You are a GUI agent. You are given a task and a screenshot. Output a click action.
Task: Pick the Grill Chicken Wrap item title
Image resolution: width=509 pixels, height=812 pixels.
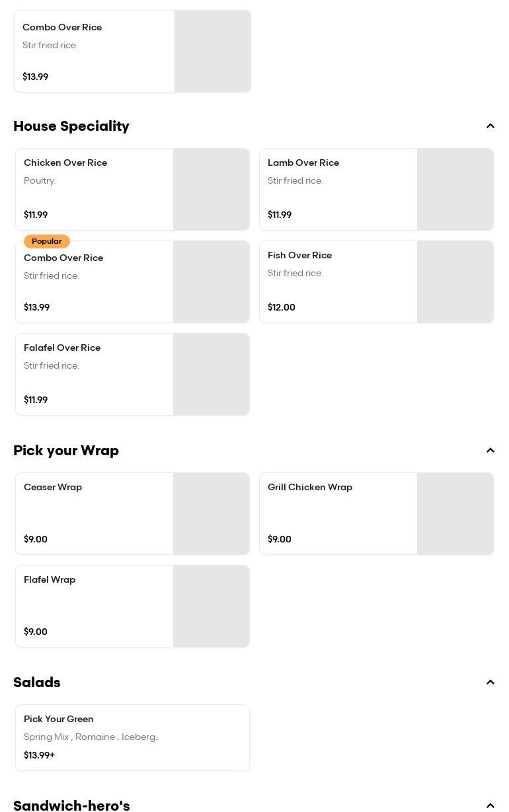310,487
